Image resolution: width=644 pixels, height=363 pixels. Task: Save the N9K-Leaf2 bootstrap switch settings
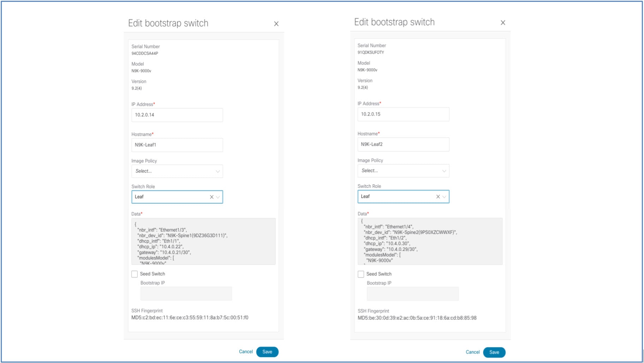click(494, 352)
